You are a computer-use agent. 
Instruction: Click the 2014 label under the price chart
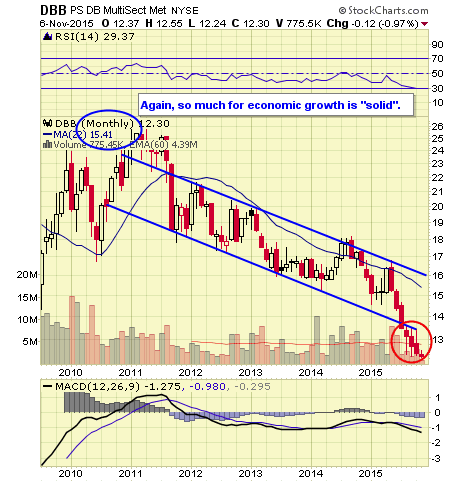tap(311, 372)
